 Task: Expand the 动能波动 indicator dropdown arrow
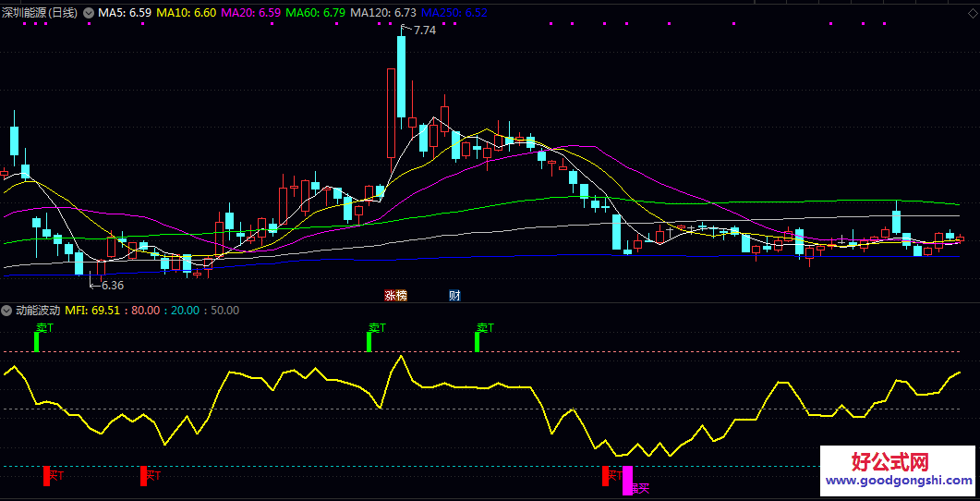[x=7, y=311]
